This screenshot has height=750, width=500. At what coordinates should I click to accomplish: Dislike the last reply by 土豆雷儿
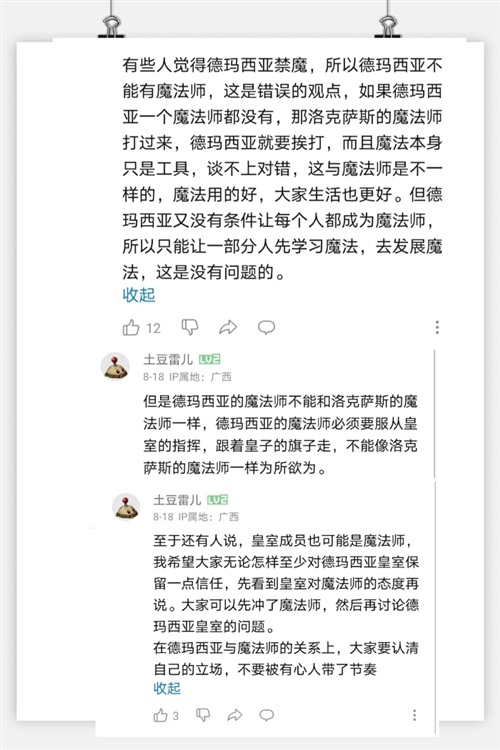point(203,715)
